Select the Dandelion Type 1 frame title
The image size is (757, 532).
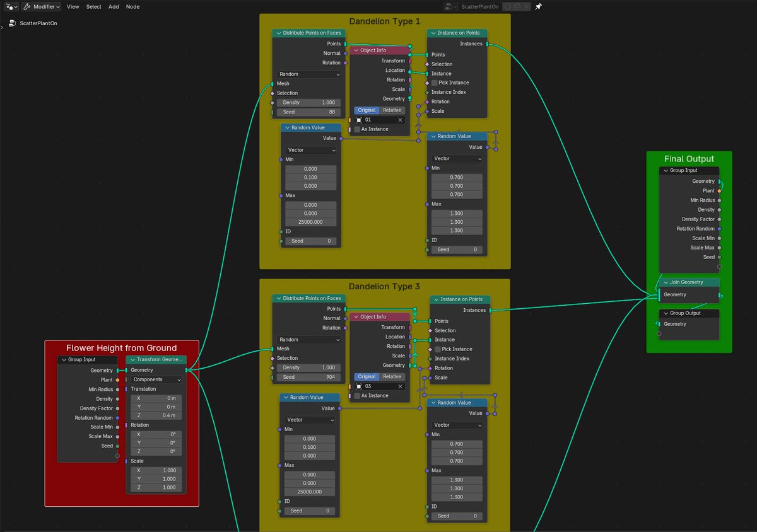(384, 21)
